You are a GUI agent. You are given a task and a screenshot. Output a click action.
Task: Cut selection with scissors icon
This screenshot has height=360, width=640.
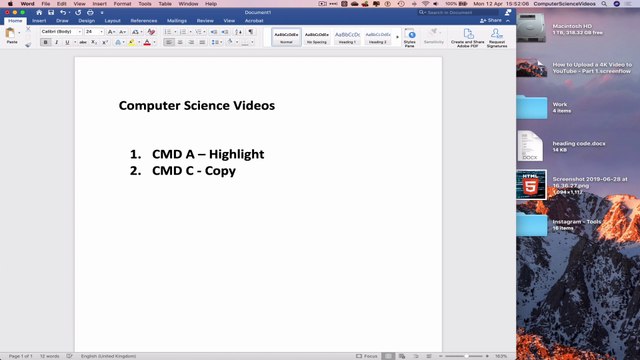tap(28, 29)
